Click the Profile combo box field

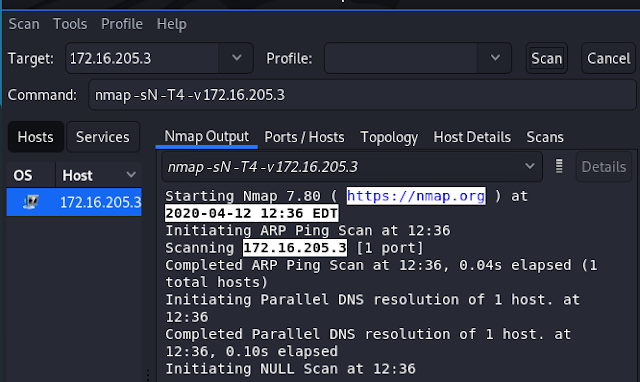pyautogui.click(x=401, y=58)
